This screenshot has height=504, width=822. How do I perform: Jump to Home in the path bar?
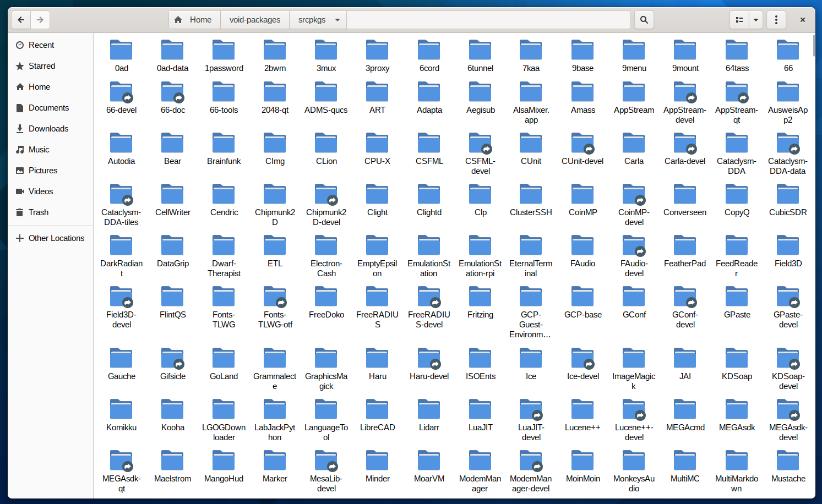(x=193, y=20)
